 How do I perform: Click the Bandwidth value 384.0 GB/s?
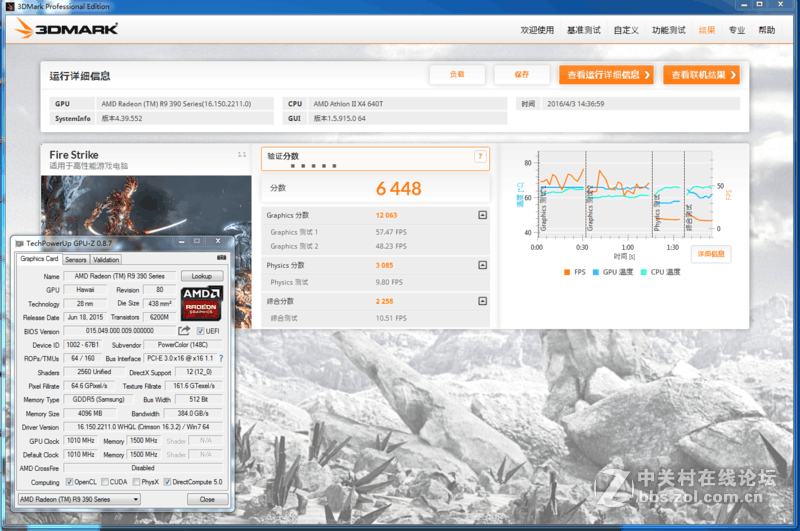click(193, 413)
